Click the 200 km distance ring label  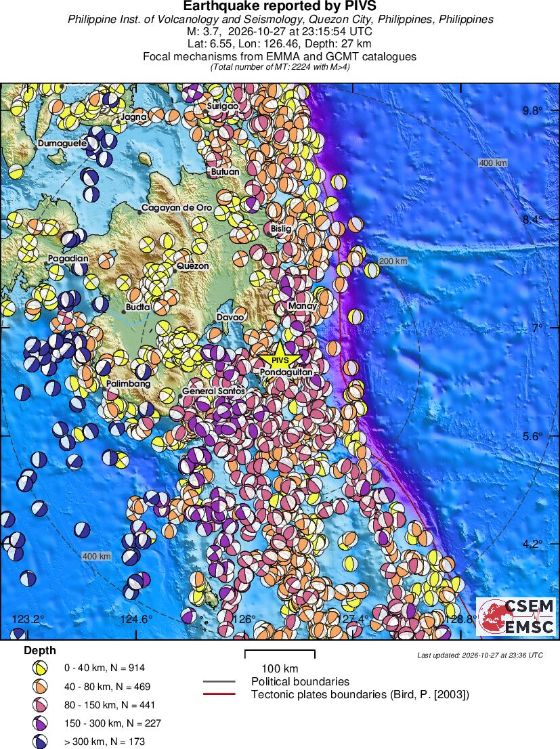[393, 261]
